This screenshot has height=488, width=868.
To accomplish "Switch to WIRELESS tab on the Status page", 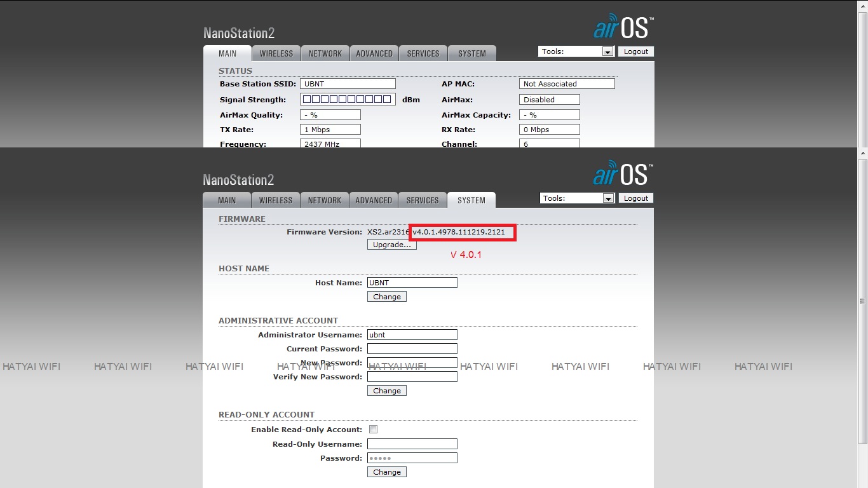I will 276,53.
